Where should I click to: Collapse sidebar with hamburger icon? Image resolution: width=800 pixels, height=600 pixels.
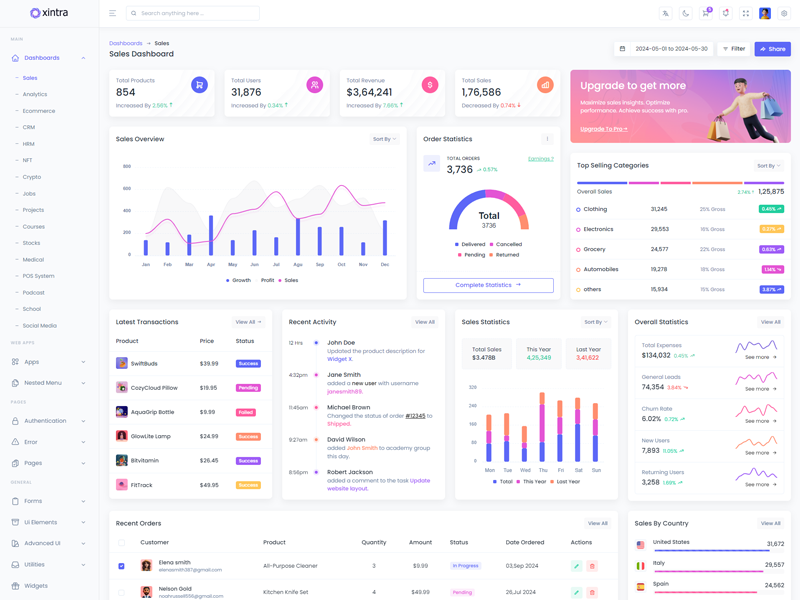[x=112, y=14]
